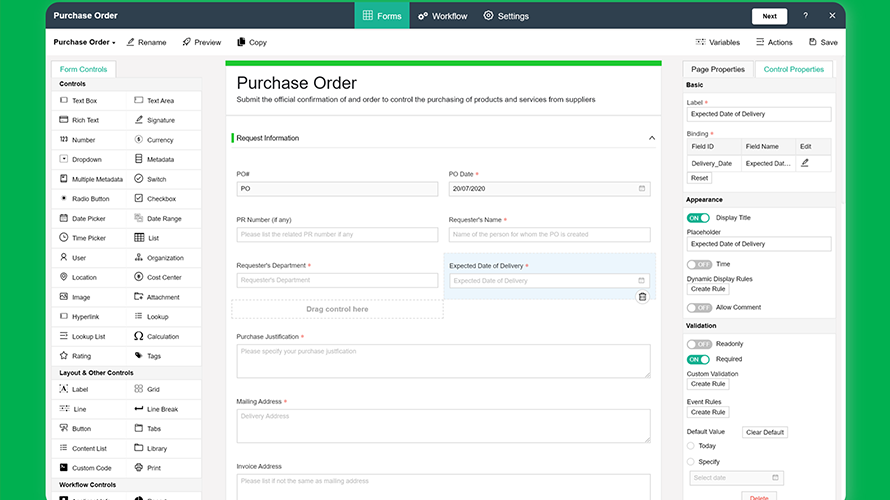890x500 pixels.
Task: Choose the Attachment control
Action: 163,297
